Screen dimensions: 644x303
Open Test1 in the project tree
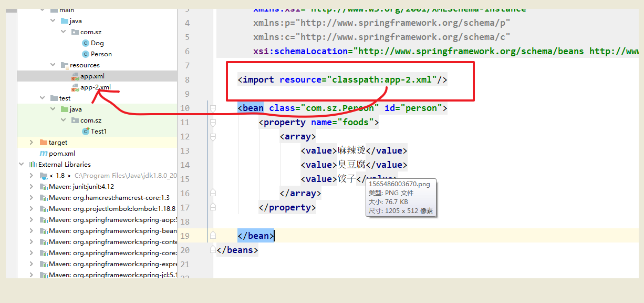(99, 132)
